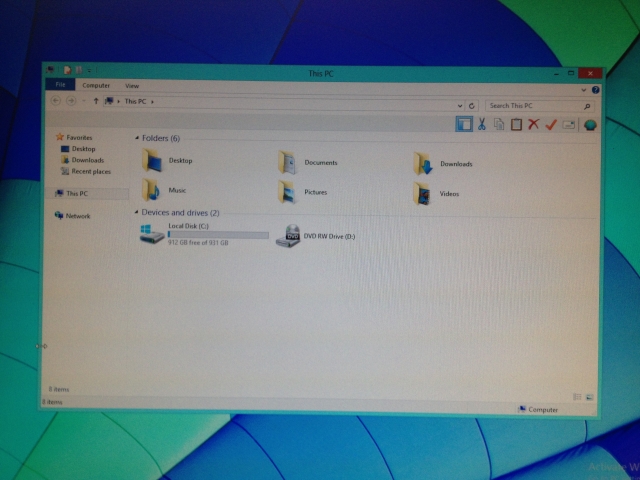This screenshot has height=480, width=640.
Task: Click the Copy icon in toolbar
Action: click(498, 124)
